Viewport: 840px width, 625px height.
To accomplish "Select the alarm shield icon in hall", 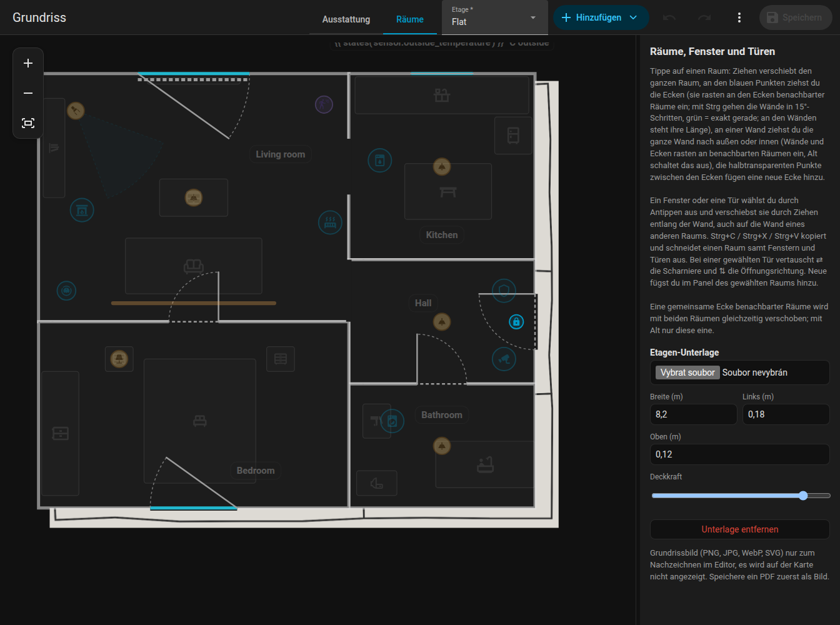I will click(x=504, y=290).
